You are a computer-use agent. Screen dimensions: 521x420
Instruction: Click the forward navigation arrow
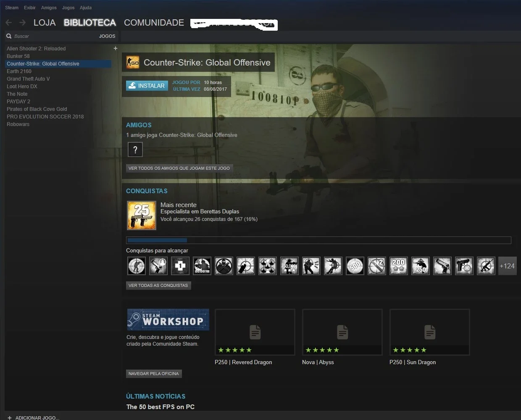coord(22,23)
